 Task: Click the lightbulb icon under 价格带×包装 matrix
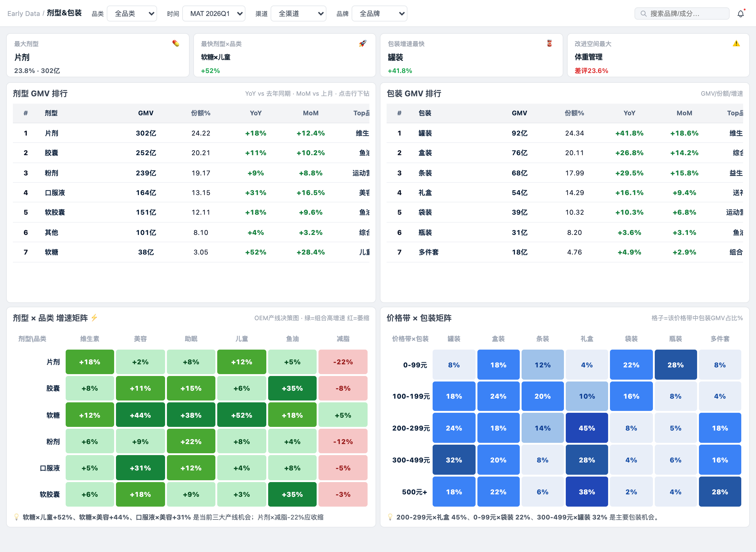[x=390, y=517]
